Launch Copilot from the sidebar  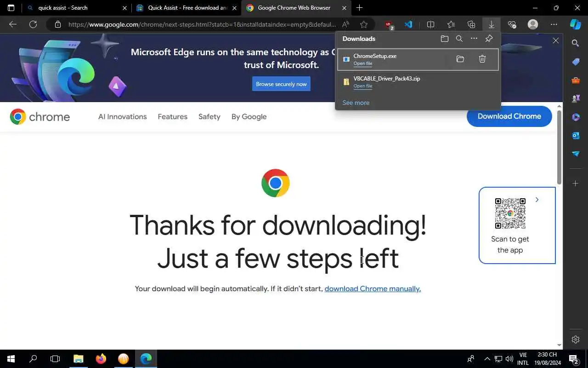576,24
